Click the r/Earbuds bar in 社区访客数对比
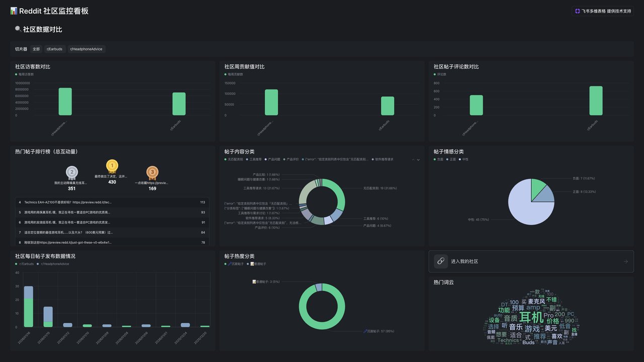Screen dimensions: 644x362 179,104
